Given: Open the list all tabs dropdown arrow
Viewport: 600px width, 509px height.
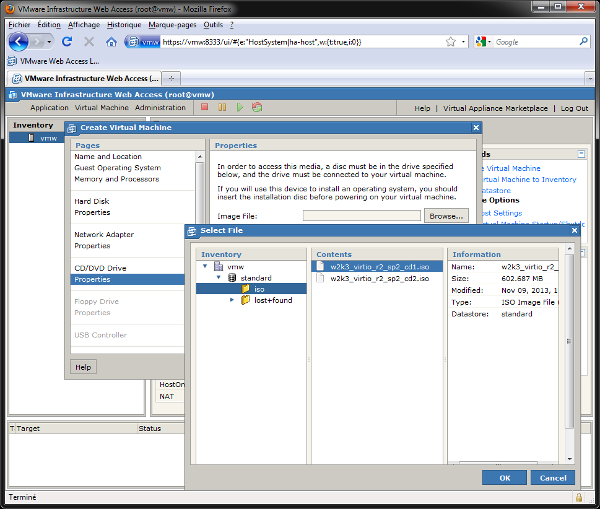Looking at the screenshot, I should click(x=590, y=78).
